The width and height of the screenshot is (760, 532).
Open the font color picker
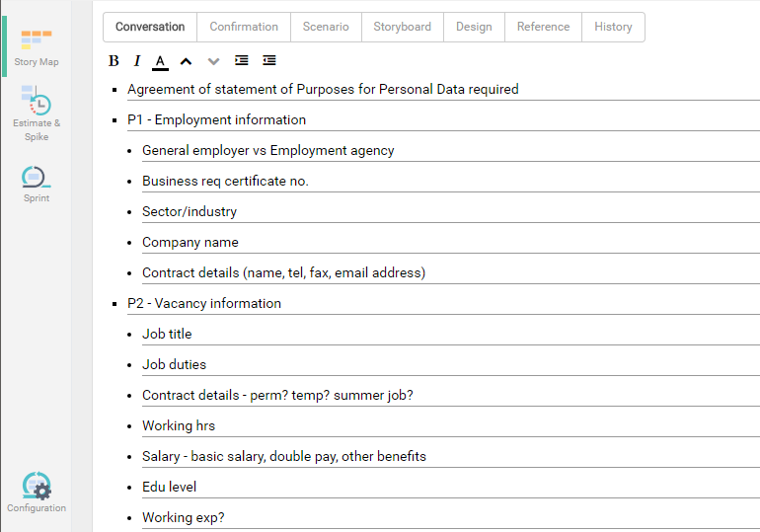coord(160,62)
